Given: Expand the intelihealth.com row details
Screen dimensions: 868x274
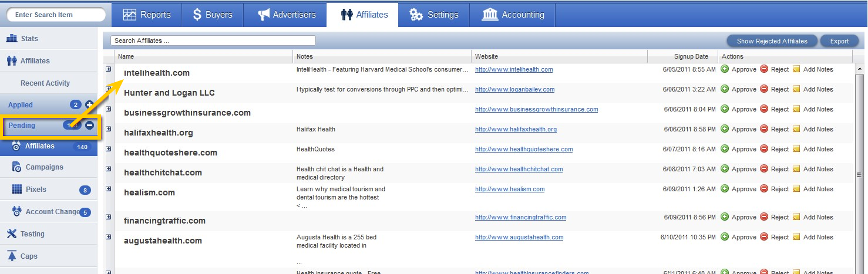Looking at the screenshot, I should click(x=108, y=69).
